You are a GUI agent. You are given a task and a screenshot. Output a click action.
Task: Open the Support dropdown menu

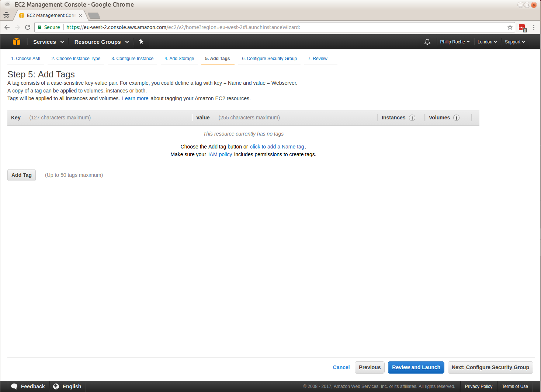click(514, 42)
